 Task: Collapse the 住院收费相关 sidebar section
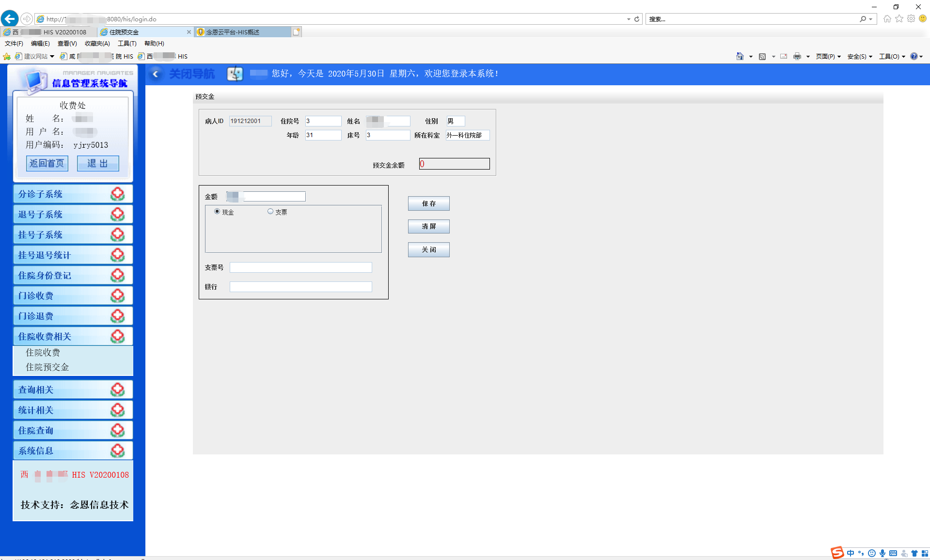tap(73, 336)
